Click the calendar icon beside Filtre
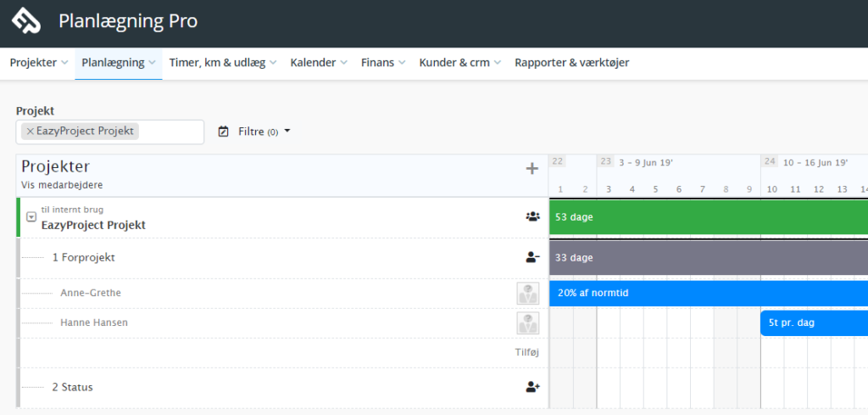This screenshot has width=868, height=415. [x=223, y=132]
